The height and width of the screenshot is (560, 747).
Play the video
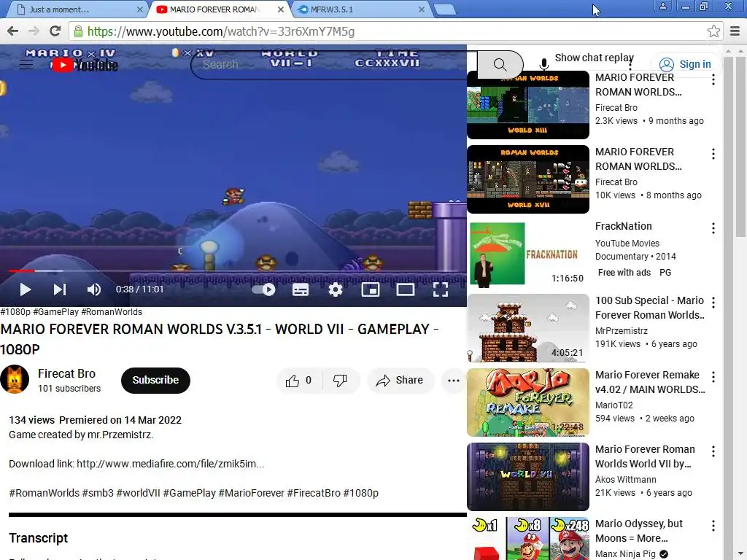[26, 289]
